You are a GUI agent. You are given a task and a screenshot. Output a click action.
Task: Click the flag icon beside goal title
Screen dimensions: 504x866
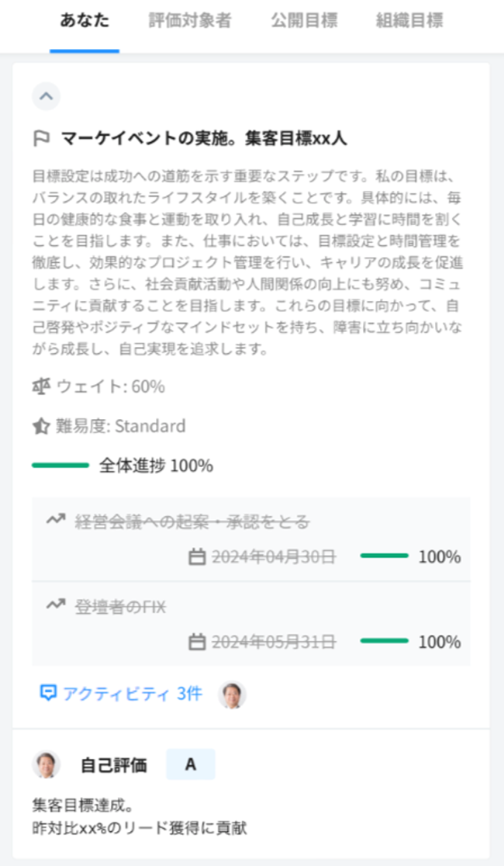(x=42, y=139)
